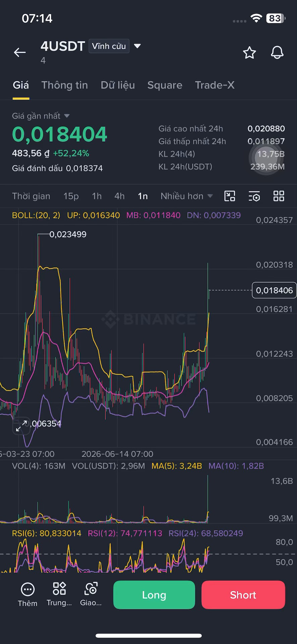Tap VOL(4): 163M volume label
This screenshot has height=644, width=297.
click(39, 466)
